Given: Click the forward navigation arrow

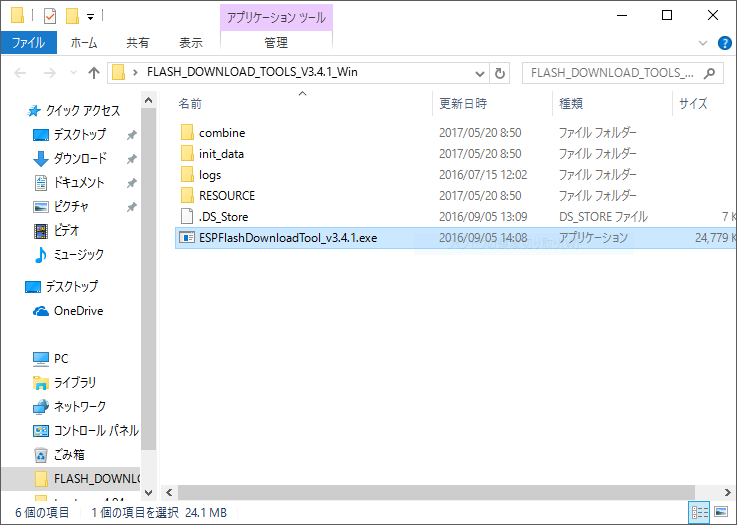Looking at the screenshot, I should 50,73.
